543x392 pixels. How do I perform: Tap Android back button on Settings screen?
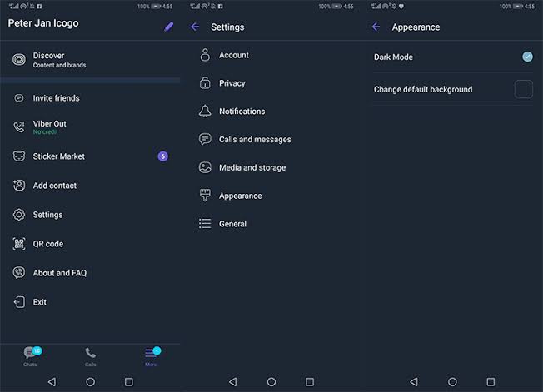tap(233, 382)
